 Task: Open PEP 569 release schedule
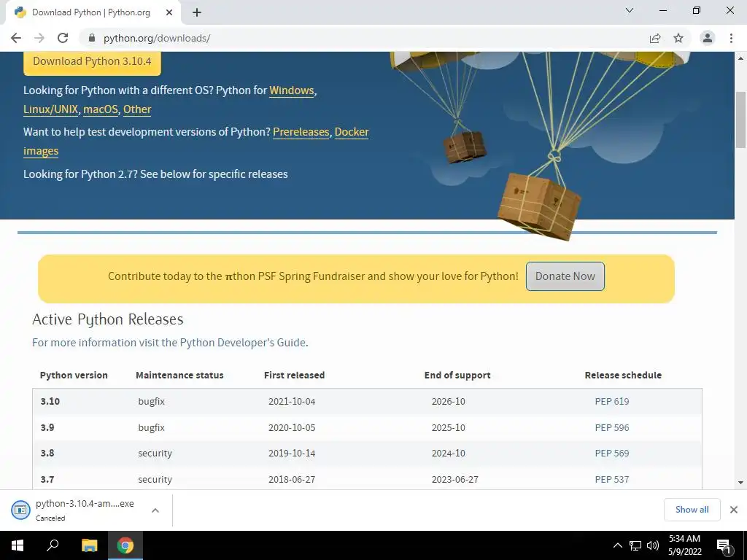pos(612,454)
